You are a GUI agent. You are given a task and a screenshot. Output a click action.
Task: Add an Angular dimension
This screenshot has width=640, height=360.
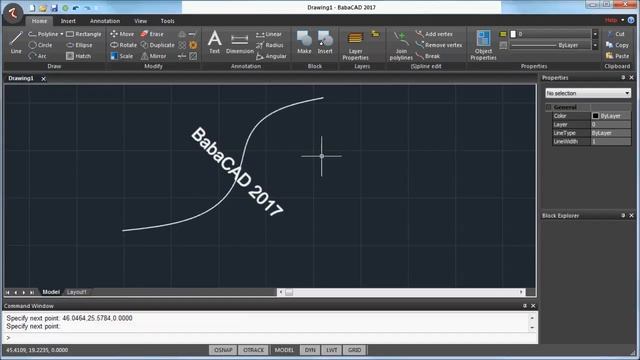click(271, 56)
